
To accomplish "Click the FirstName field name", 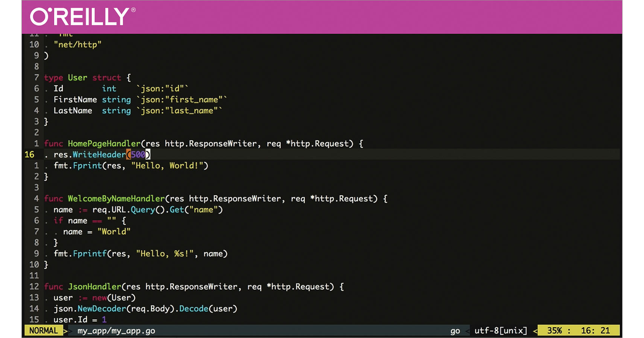I will [75, 100].
